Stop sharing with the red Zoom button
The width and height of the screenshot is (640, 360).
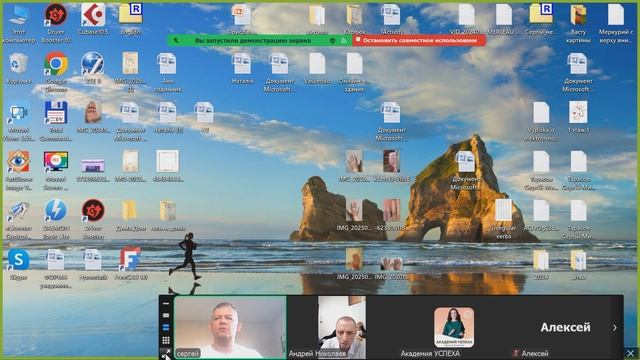click(419, 40)
